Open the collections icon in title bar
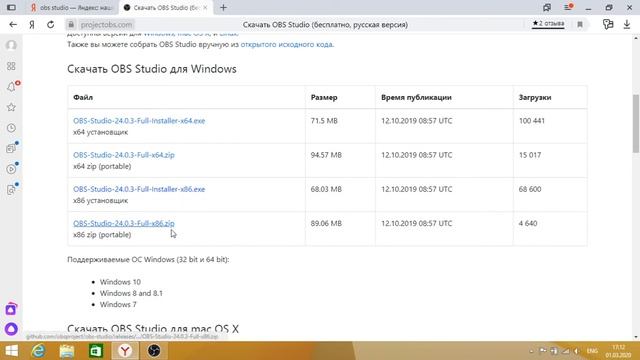 [x=547, y=7]
